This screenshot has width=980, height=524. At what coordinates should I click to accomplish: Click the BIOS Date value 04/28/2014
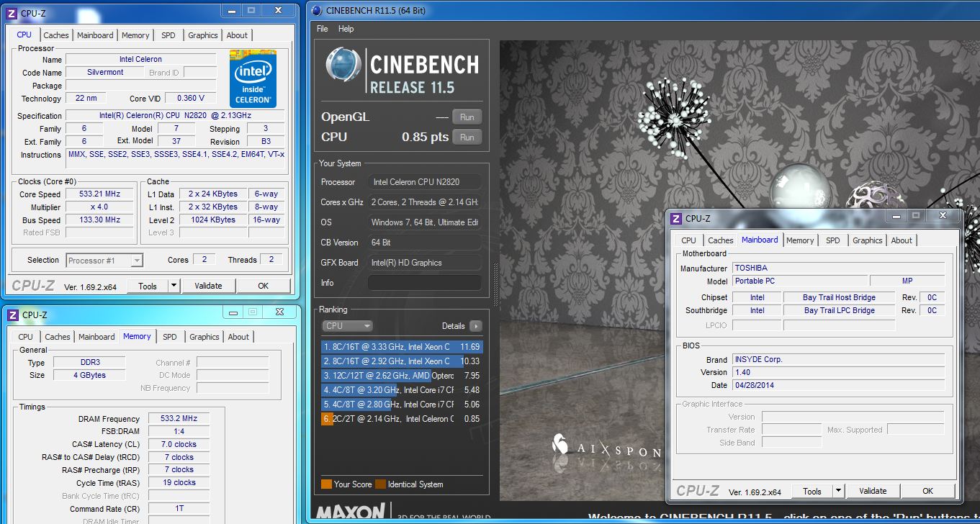(838, 385)
